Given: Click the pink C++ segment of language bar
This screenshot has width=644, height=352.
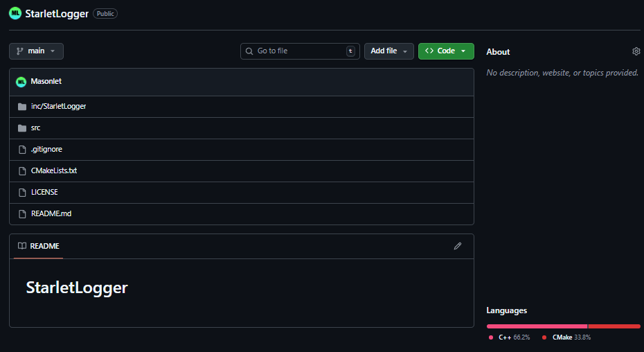Looking at the screenshot, I should (x=537, y=326).
